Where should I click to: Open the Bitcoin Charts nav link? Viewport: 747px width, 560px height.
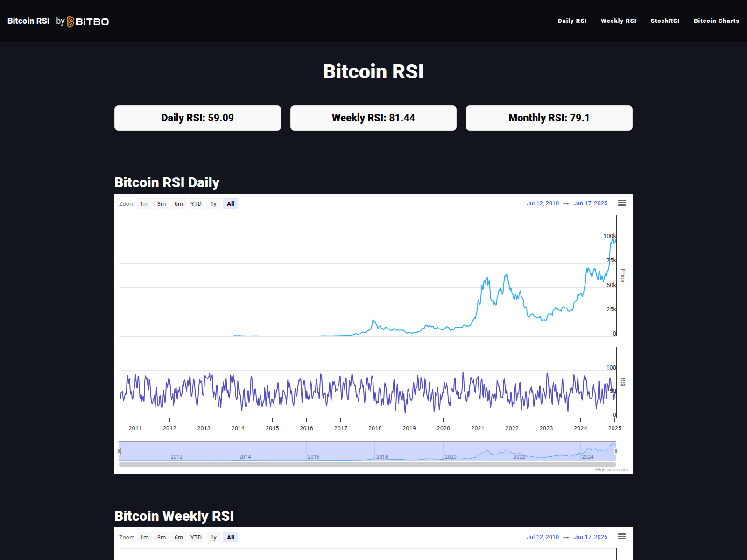click(x=716, y=21)
